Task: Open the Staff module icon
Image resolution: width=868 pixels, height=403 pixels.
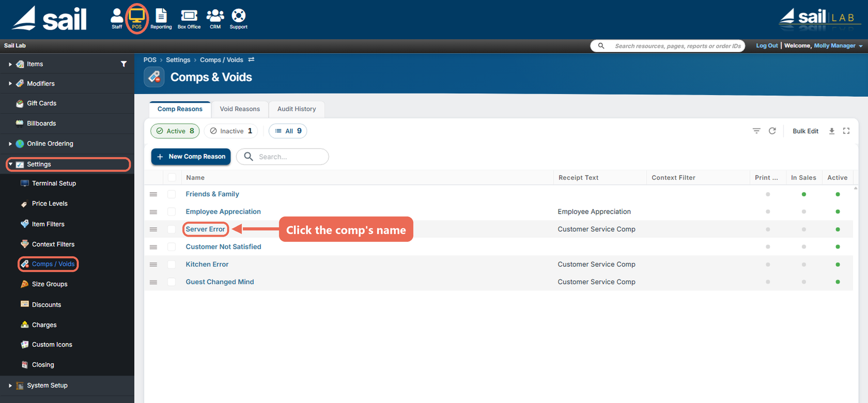Action: tap(117, 19)
